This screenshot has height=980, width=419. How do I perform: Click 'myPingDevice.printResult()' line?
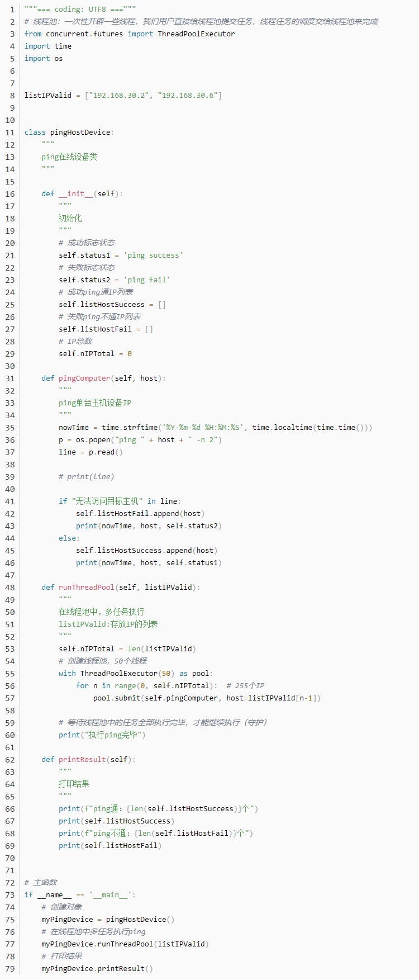pos(97,969)
